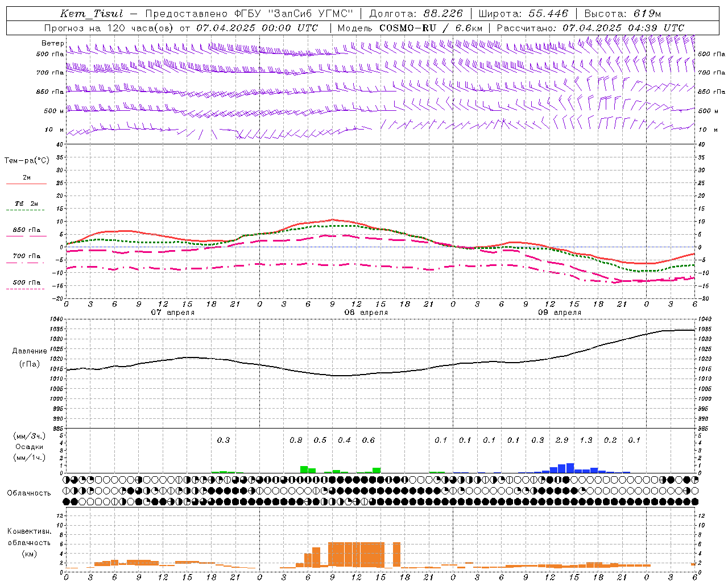Select the elevation text Высота: 619м
728x582 pixels.
(623, 14)
